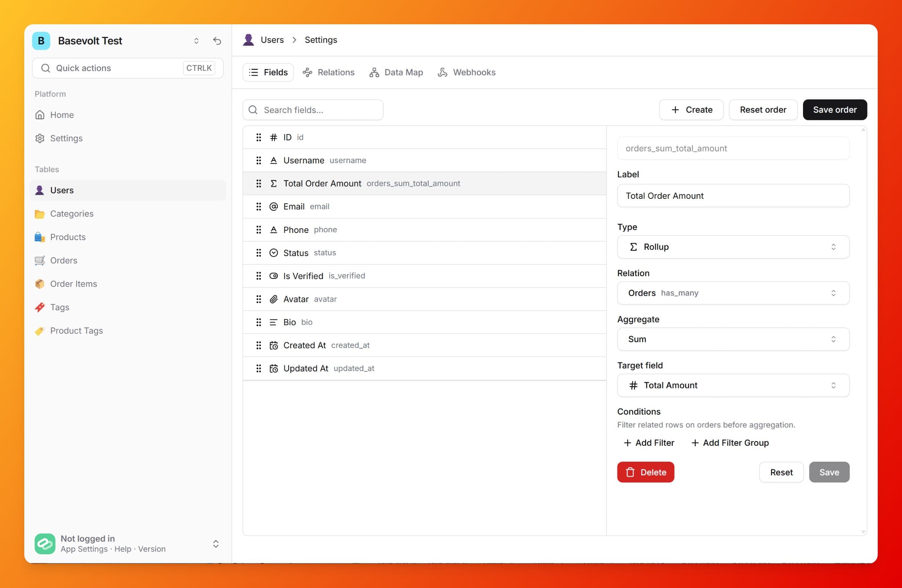Open the Type dropdown showing Rollup
This screenshot has height=588, width=902.
tap(732, 247)
